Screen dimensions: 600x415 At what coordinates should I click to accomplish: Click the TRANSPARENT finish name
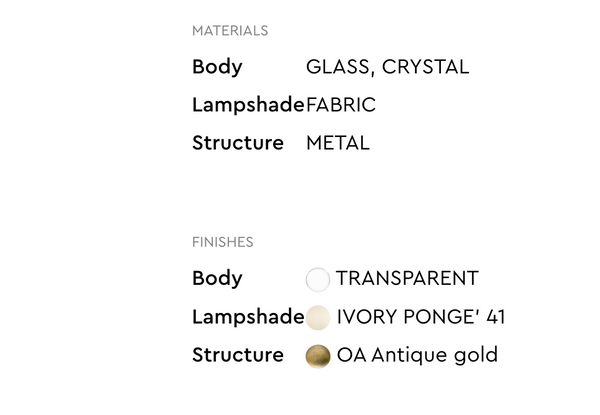407,279
